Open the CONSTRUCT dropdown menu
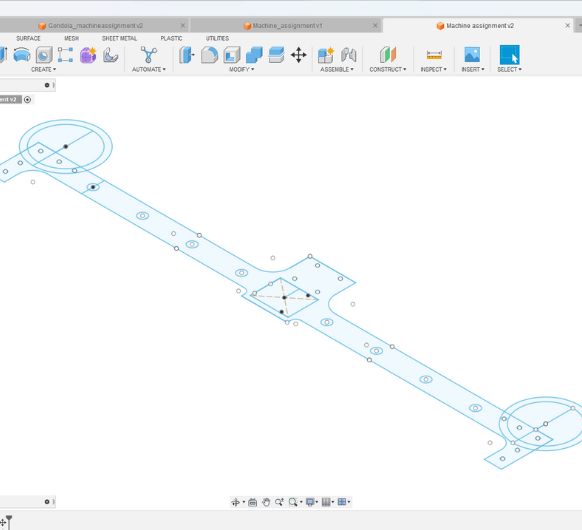The width and height of the screenshot is (582, 530). point(388,69)
